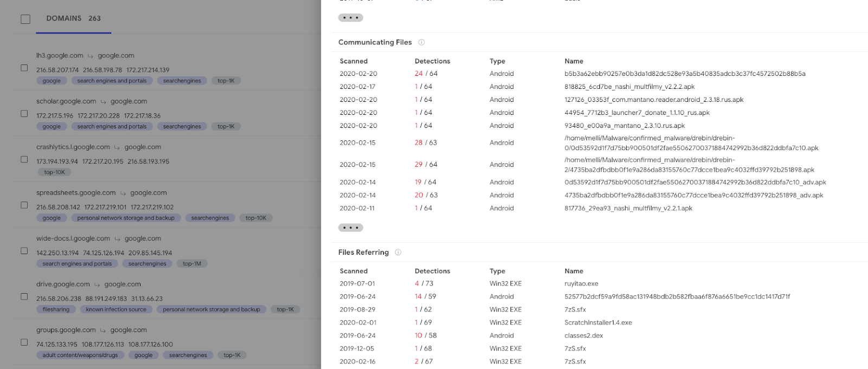This screenshot has width=868, height=369.
Task: Click Detections column header in Files Referring
Action: click(432, 271)
